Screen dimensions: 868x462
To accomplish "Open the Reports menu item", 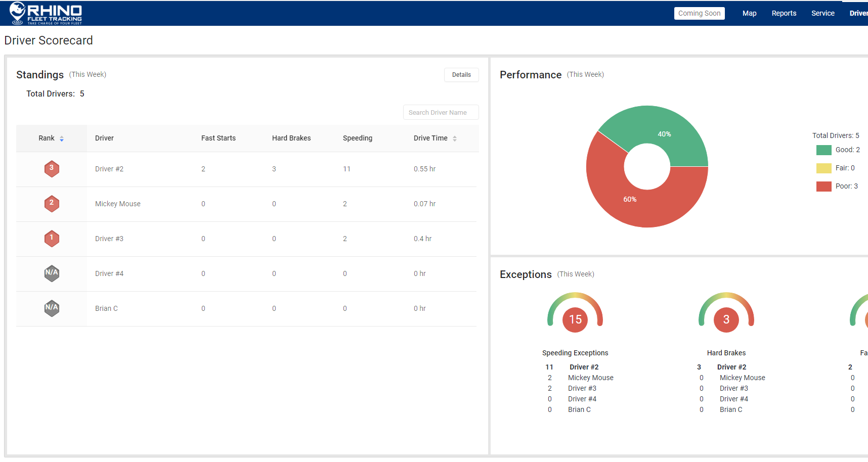I will [784, 13].
